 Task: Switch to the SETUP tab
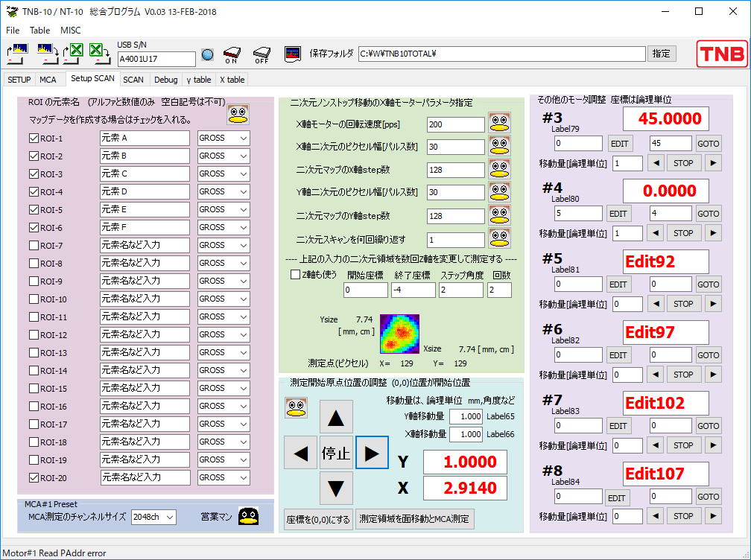(x=19, y=80)
